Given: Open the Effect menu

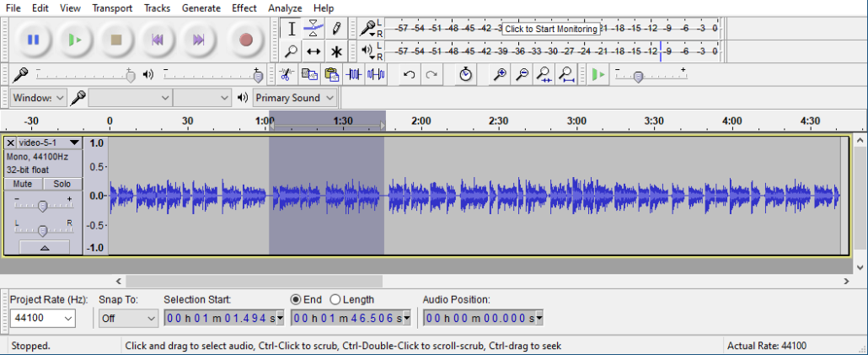Looking at the screenshot, I should pos(244,8).
